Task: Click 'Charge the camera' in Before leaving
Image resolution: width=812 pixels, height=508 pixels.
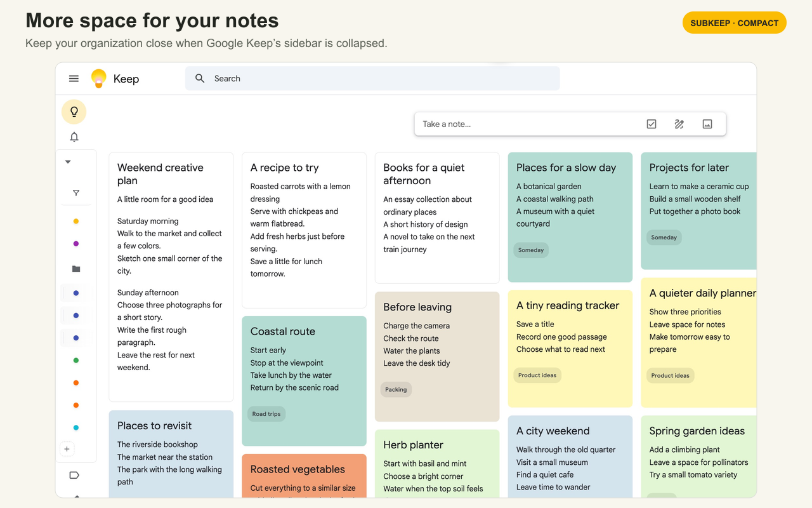Action: pyautogui.click(x=417, y=326)
